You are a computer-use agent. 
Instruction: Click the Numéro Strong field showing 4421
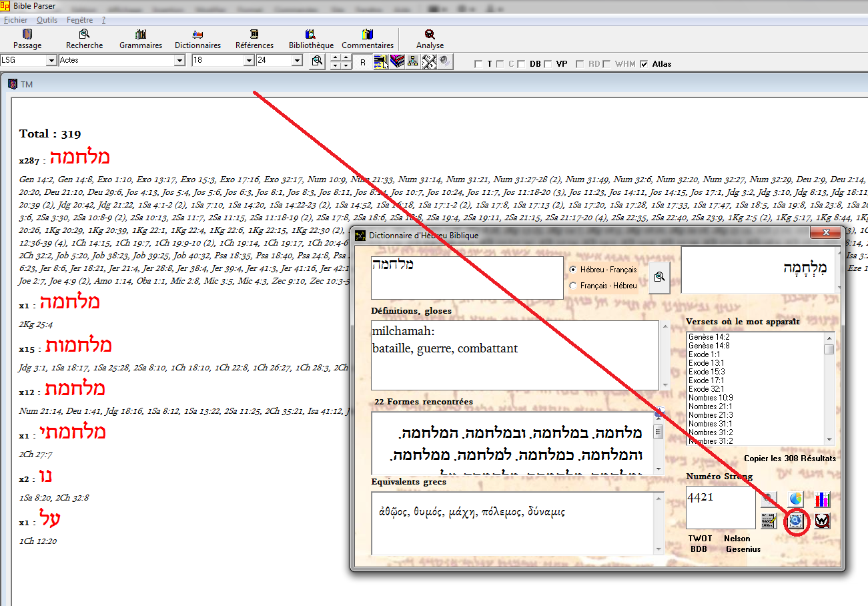coord(721,507)
